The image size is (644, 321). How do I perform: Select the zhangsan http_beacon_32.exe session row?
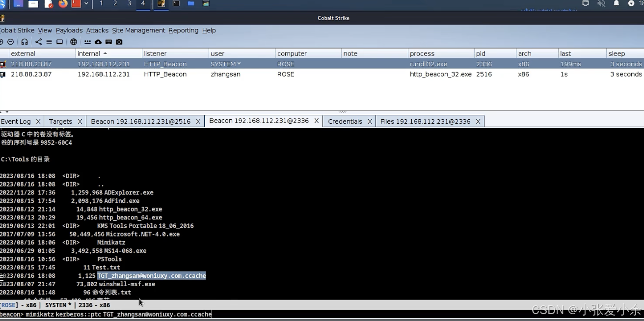click(322, 74)
